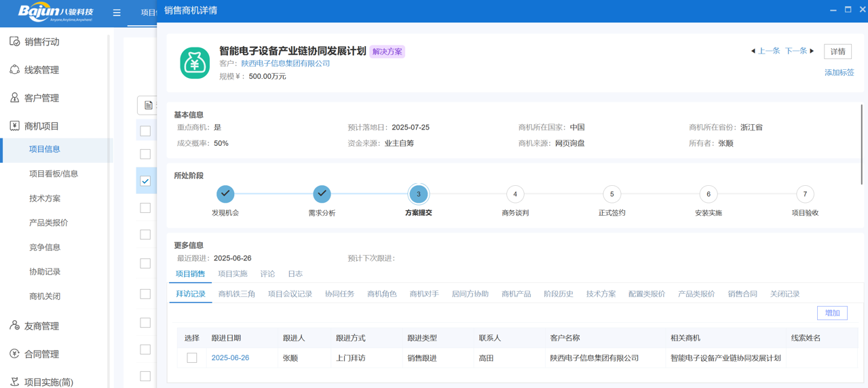Click the 友商管理 sidebar icon

pyautogui.click(x=14, y=326)
